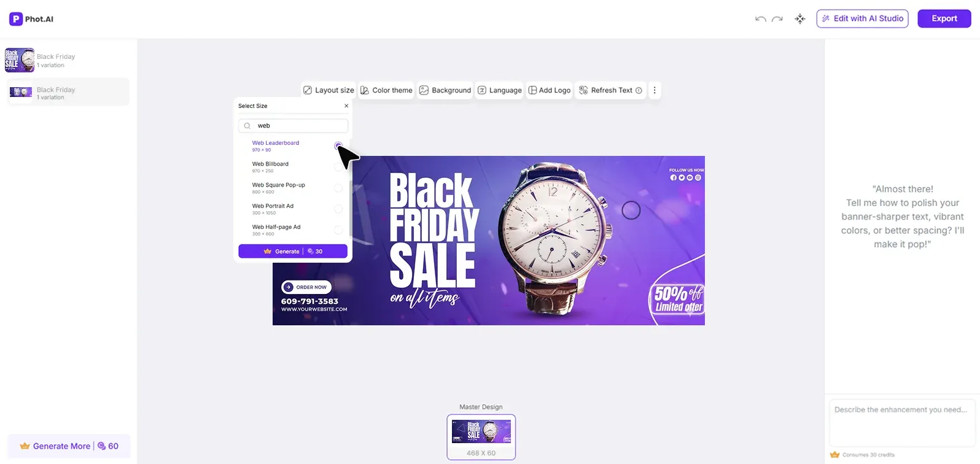
Task: Click the Export button
Action: coord(944,18)
